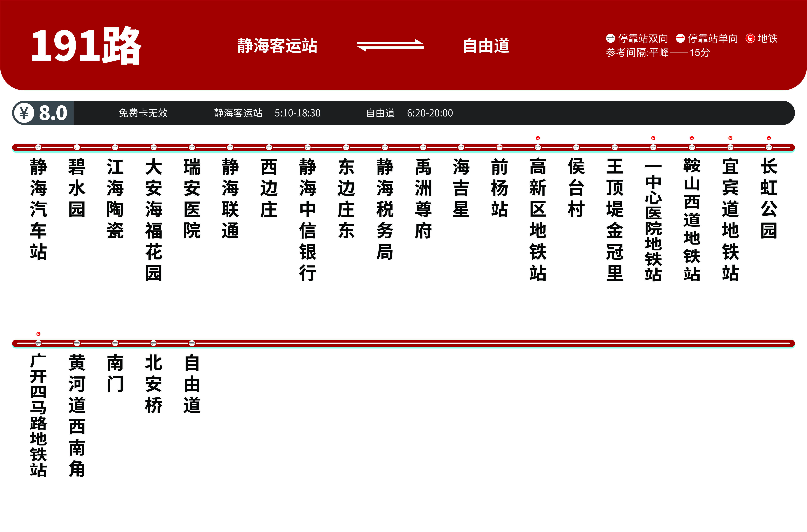
Task: Click the one-way stop legend icon
Action: [680, 38]
